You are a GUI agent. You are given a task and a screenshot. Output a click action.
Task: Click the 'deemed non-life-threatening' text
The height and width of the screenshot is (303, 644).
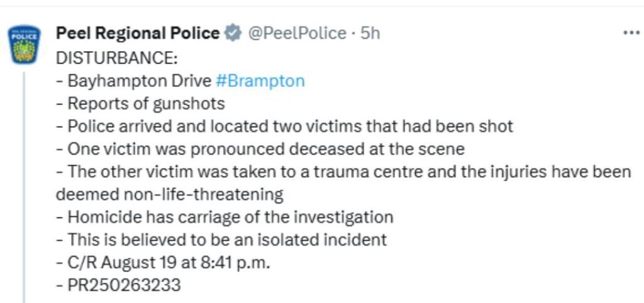pyautogui.click(x=170, y=194)
